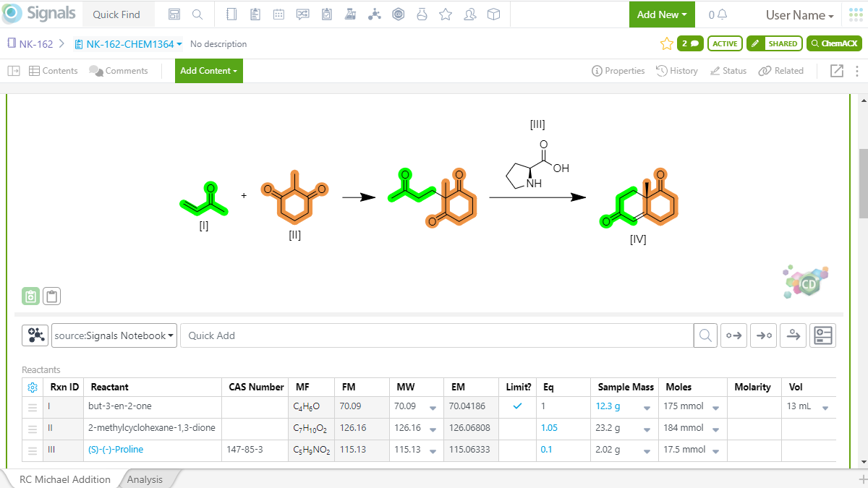Toggle the Limit checkbox for but-3-en-2-one
Image resolution: width=868 pixels, height=488 pixels.
pos(518,406)
